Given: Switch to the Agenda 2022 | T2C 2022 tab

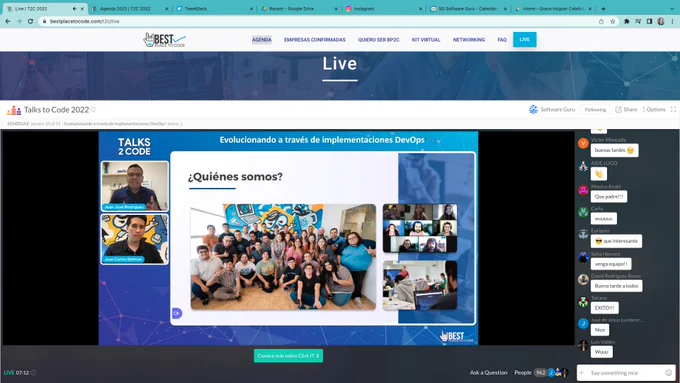Looking at the screenshot, I should [129, 9].
